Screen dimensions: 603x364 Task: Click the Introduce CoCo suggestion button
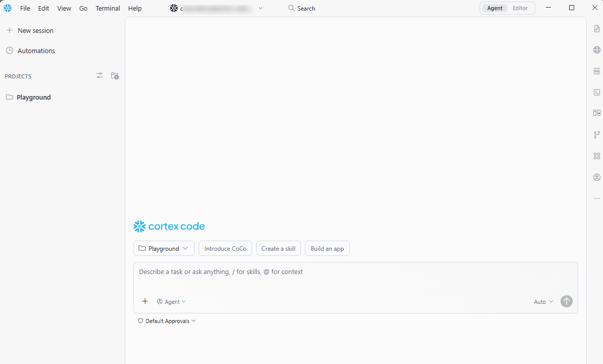click(225, 249)
